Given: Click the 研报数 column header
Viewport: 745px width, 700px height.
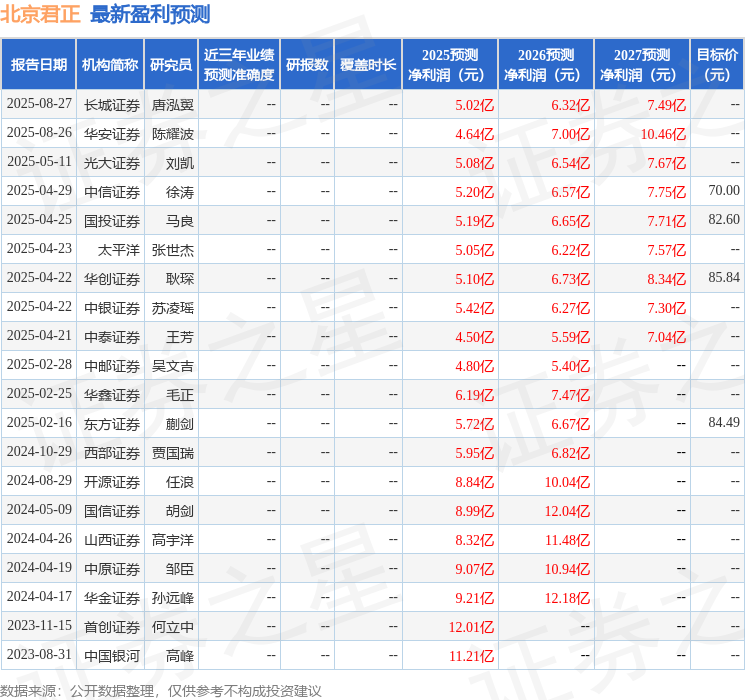Looking at the screenshot, I should [x=307, y=65].
